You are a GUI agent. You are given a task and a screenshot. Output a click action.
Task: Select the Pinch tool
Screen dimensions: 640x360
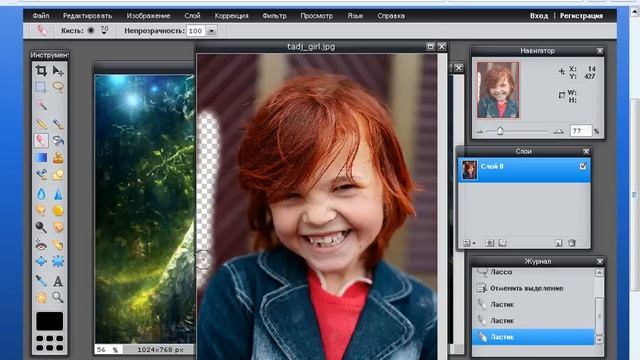58,261
